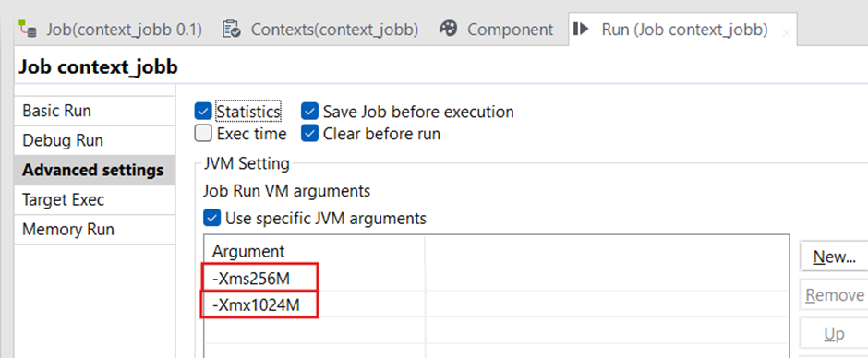Disable Use specific JVM arguments
868x358 pixels.
pos(212,218)
